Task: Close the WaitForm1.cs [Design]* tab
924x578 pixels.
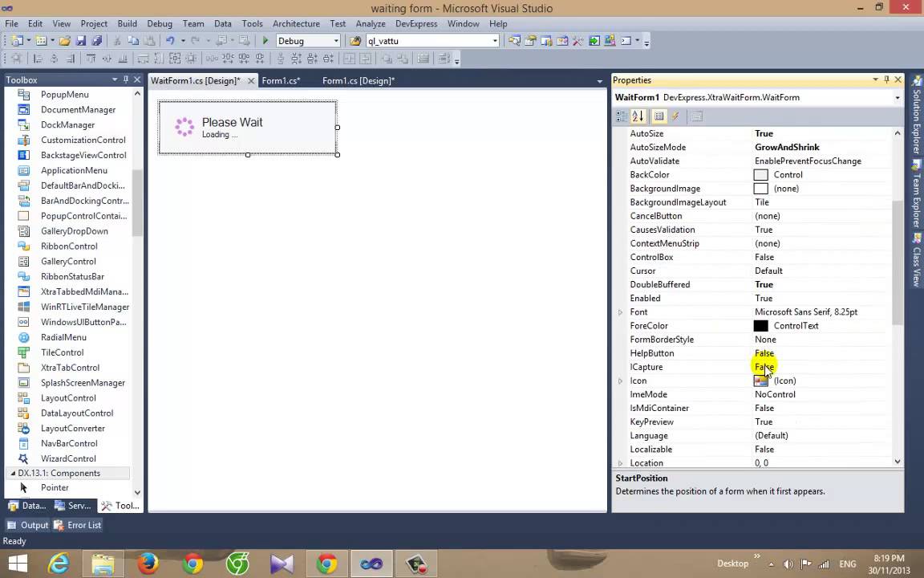Action: pos(251,81)
